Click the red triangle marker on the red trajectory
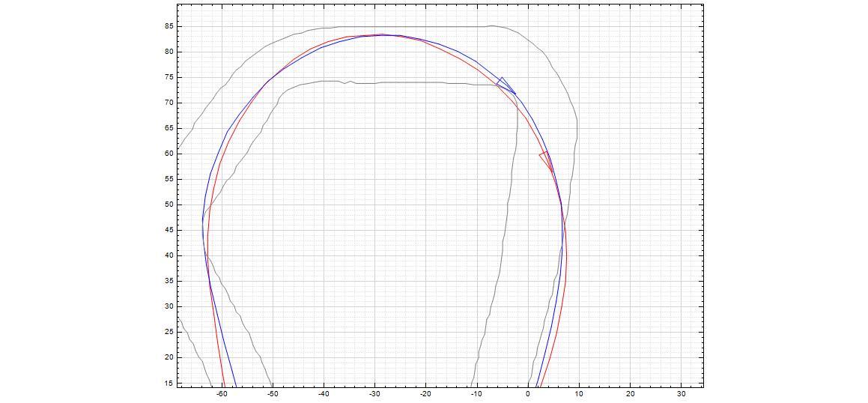868x403 pixels. pos(547,160)
